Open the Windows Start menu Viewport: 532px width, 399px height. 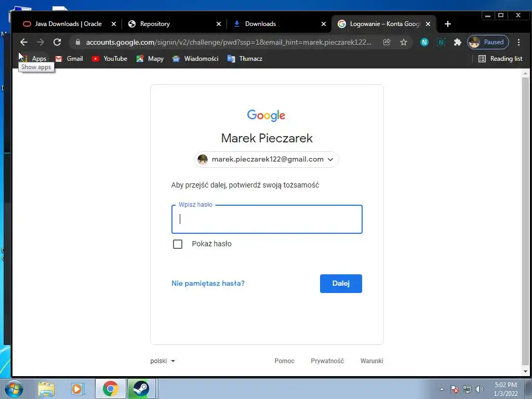tap(14, 389)
